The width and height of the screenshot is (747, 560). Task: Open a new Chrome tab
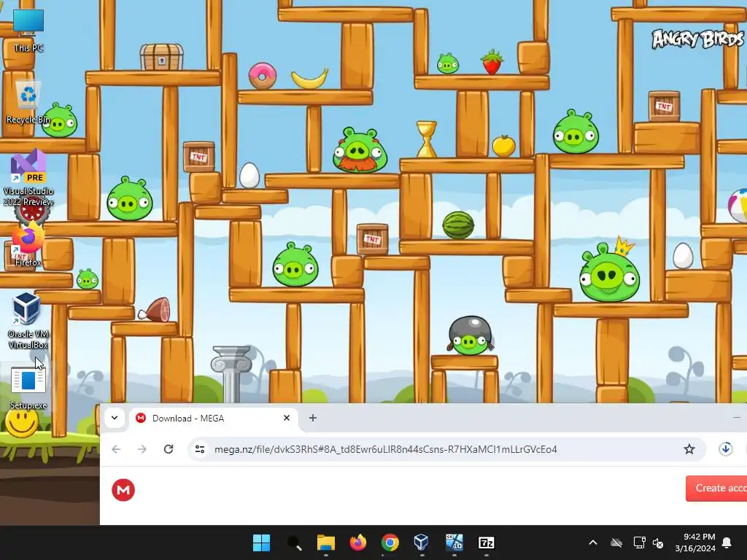[x=312, y=418]
